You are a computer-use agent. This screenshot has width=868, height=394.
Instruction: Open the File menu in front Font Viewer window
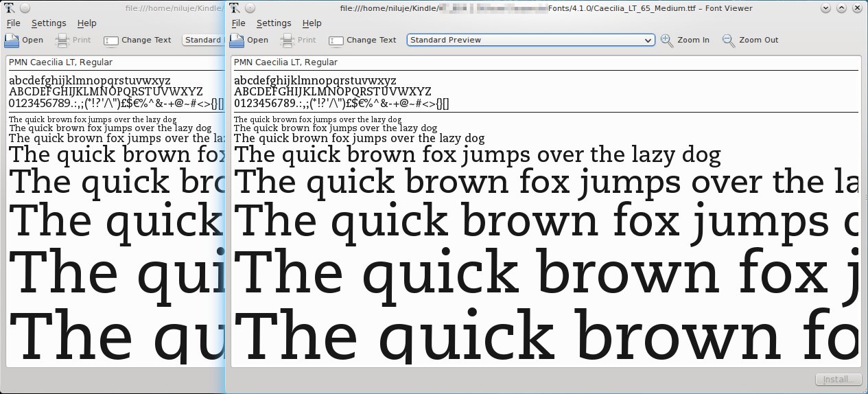238,23
